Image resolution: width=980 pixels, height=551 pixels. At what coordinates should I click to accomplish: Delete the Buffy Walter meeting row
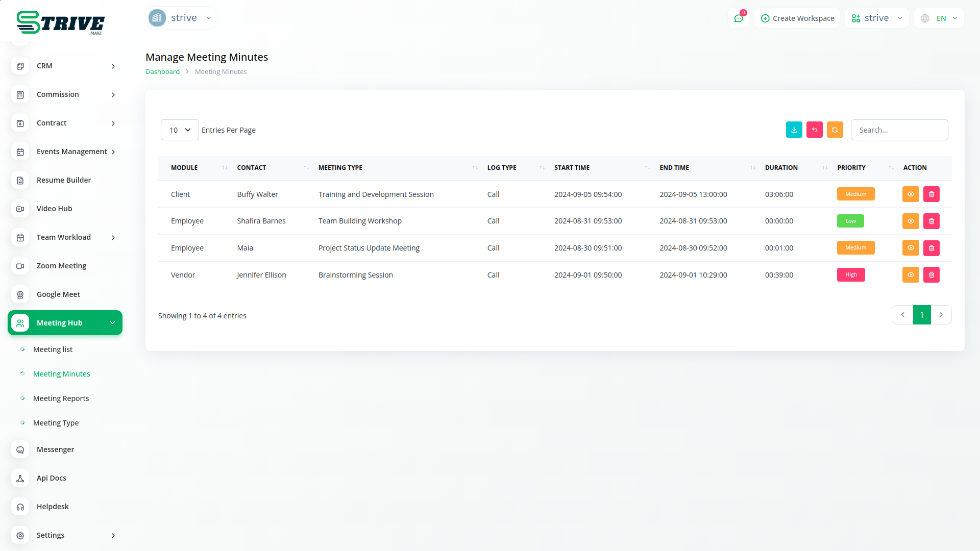(931, 194)
